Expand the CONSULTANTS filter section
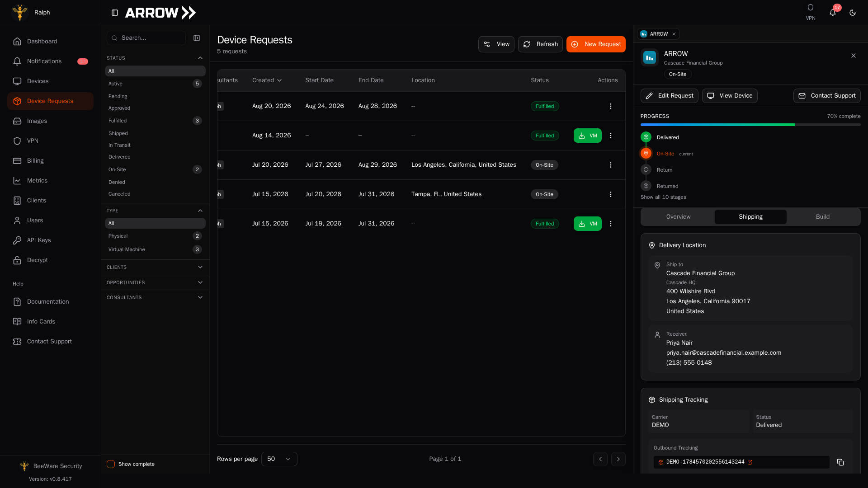The width and height of the screenshot is (868, 488). tap(155, 297)
